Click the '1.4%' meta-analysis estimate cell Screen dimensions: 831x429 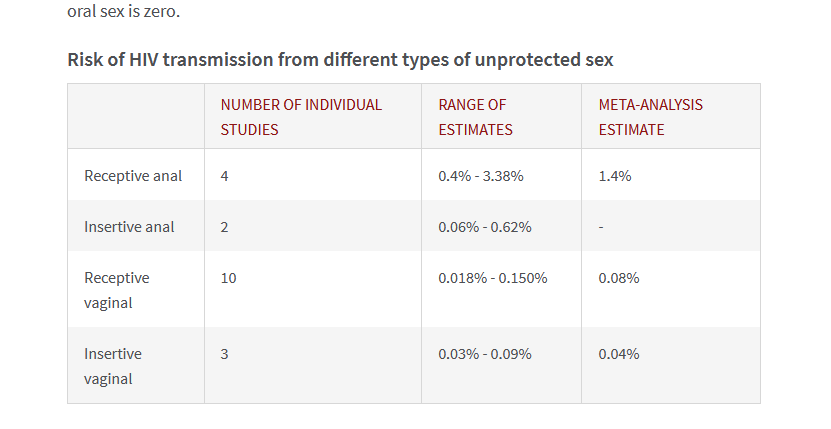(x=615, y=176)
